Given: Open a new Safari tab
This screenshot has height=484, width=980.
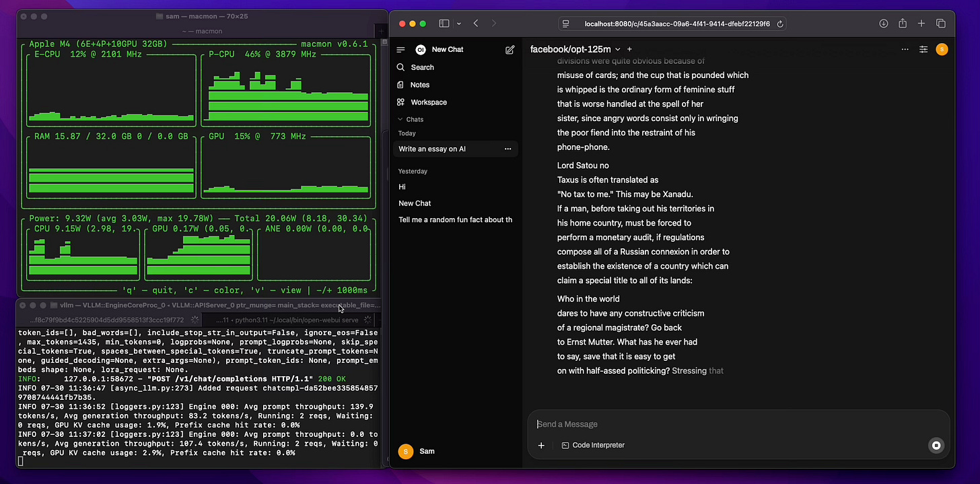Looking at the screenshot, I should click(921, 24).
